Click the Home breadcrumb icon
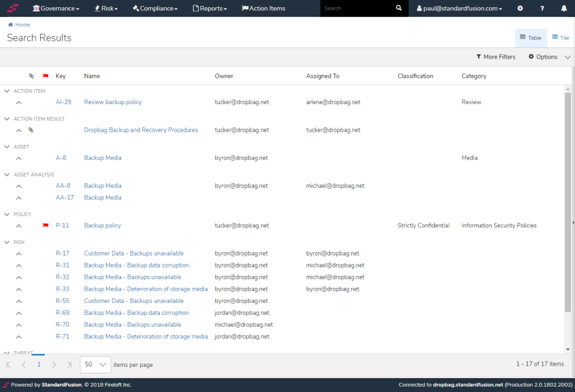Viewport: 575px width, 392px height. pyautogui.click(x=10, y=25)
